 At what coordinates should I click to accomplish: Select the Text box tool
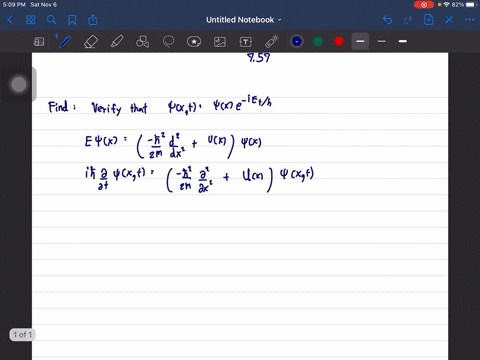tap(246, 42)
